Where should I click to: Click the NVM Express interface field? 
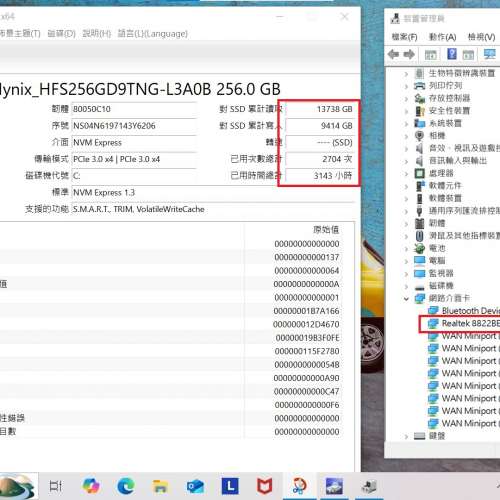coord(134,143)
